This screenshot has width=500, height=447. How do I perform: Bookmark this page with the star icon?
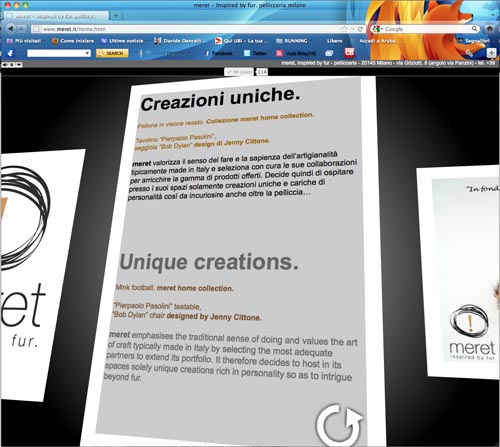click(344, 29)
